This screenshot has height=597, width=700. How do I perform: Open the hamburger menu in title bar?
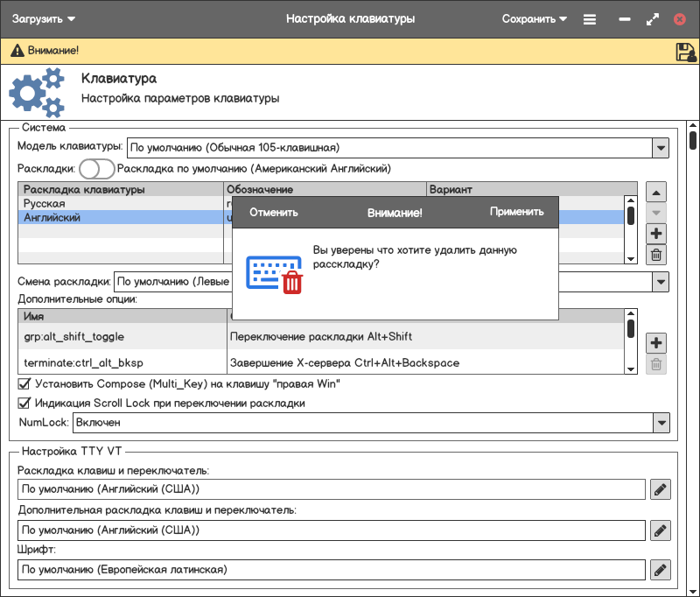590,18
